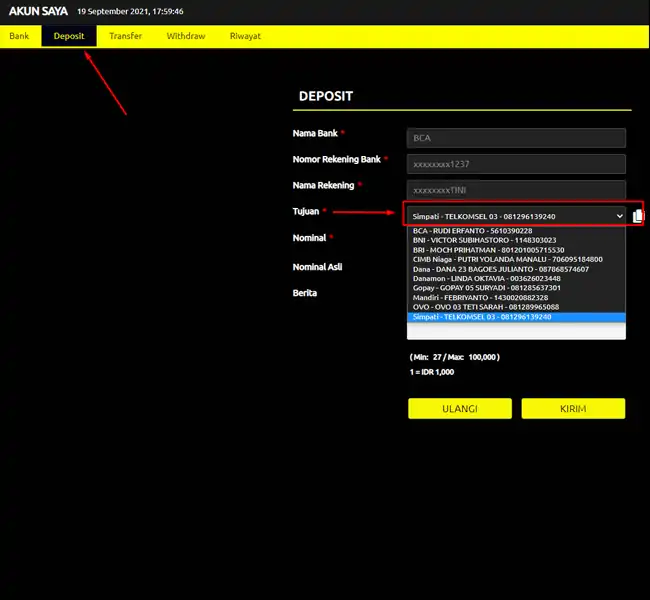Submit deposit with KIRIM button
The width and height of the screenshot is (650, 600).
573,409
